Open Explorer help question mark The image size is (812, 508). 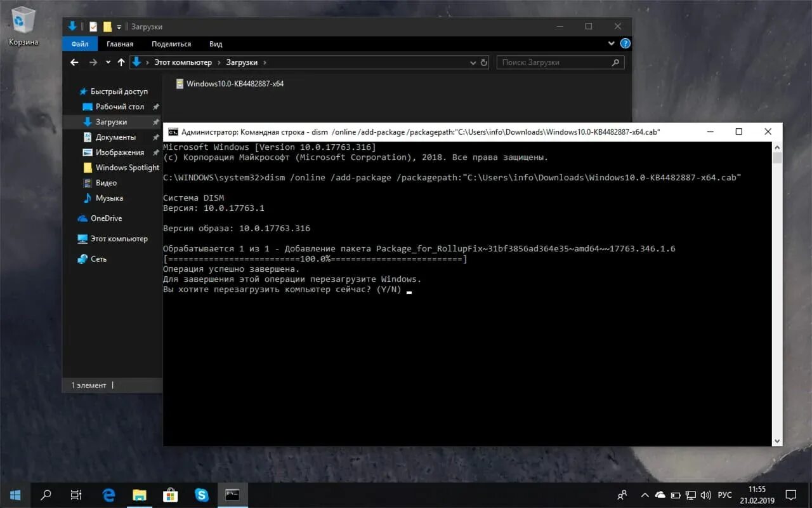pyautogui.click(x=625, y=44)
